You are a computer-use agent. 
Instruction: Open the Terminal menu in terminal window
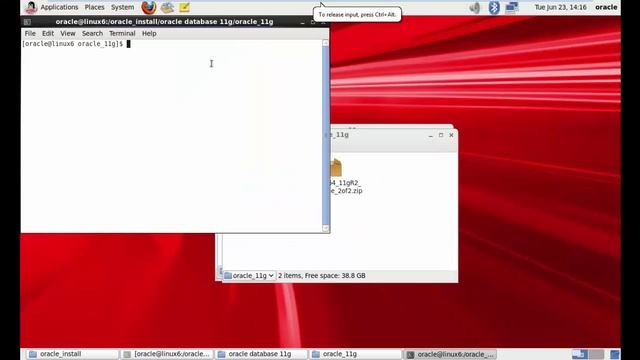122,33
